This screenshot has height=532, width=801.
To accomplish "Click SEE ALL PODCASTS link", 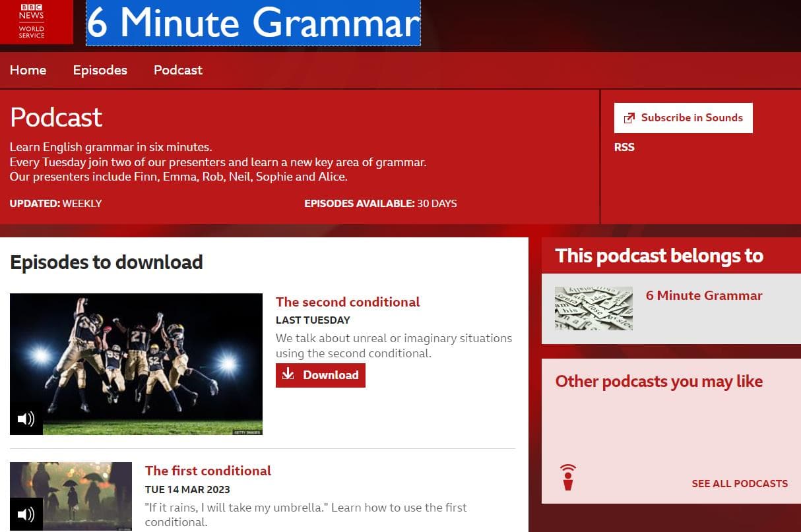I will click(740, 483).
